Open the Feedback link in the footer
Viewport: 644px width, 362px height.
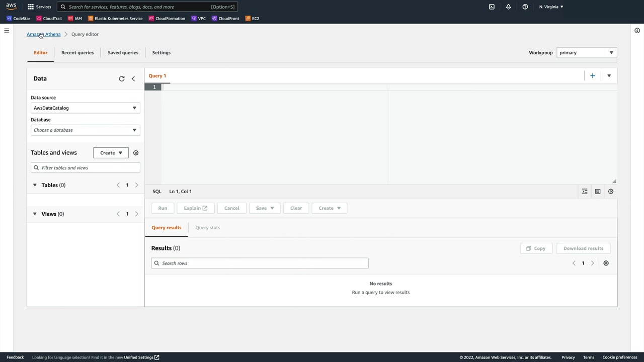click(x=15, y=357)
